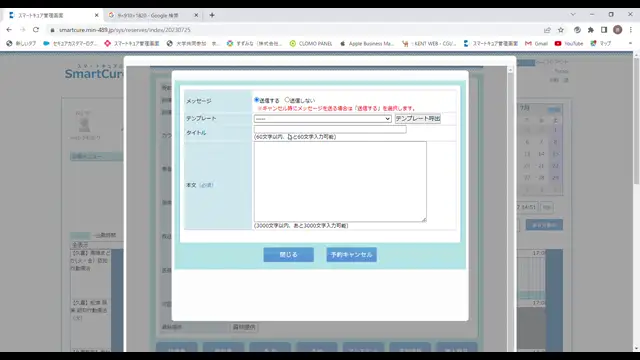Reload the page with refresh icon

(36, 30)
